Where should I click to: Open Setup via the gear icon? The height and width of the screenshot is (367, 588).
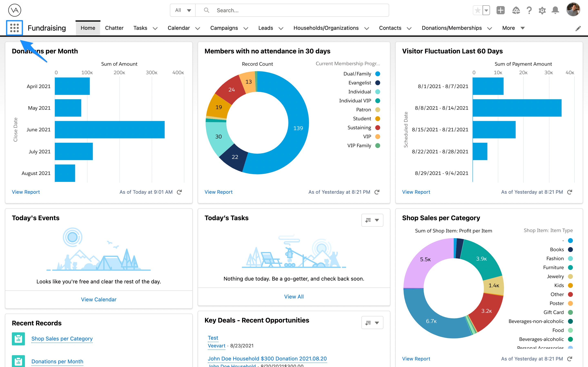[542, 10]
